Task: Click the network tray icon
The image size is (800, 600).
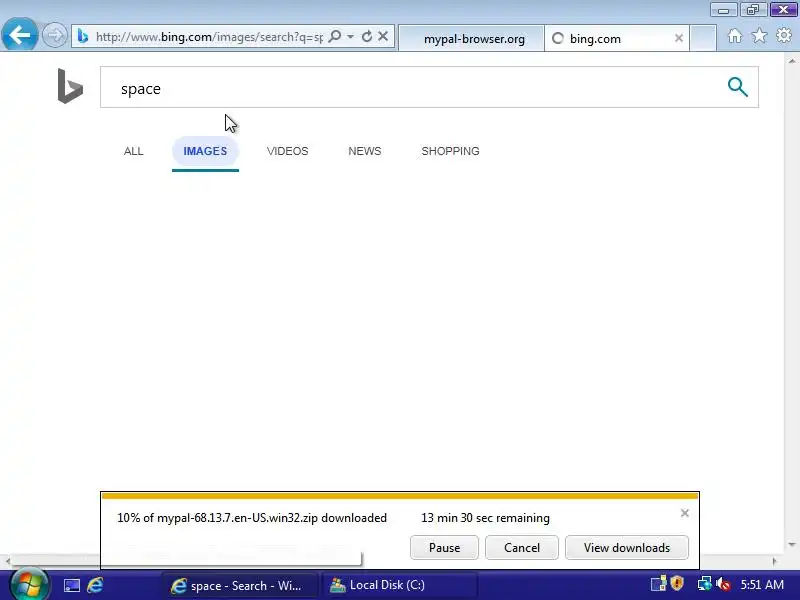Action: (x=704, y=583)
